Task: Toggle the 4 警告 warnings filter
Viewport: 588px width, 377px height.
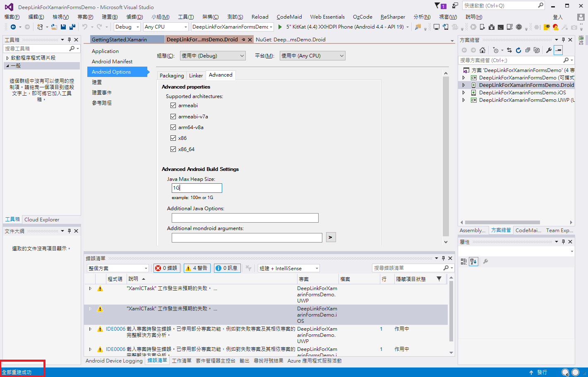Action: [197, 268]
